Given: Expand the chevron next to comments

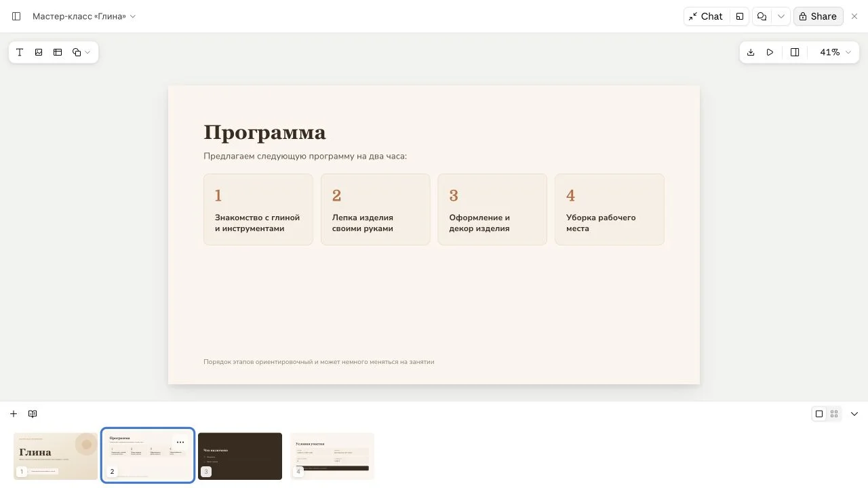Looking at the screenshot, I should click(781, 16).
